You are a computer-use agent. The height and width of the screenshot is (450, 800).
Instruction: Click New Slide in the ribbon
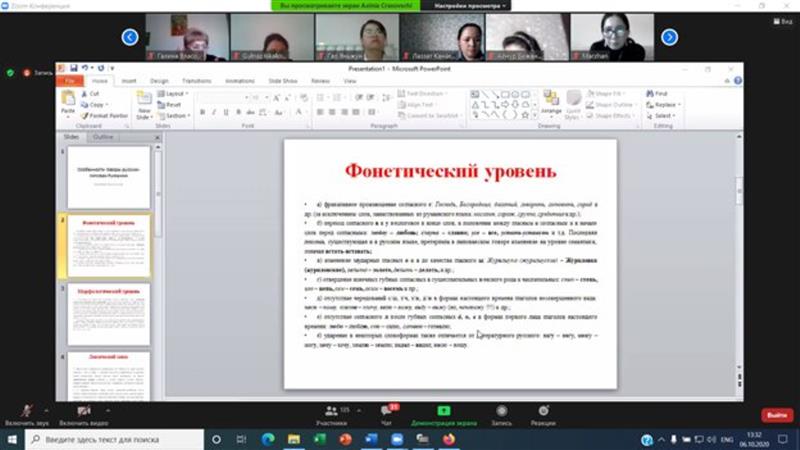pos(144,104)
